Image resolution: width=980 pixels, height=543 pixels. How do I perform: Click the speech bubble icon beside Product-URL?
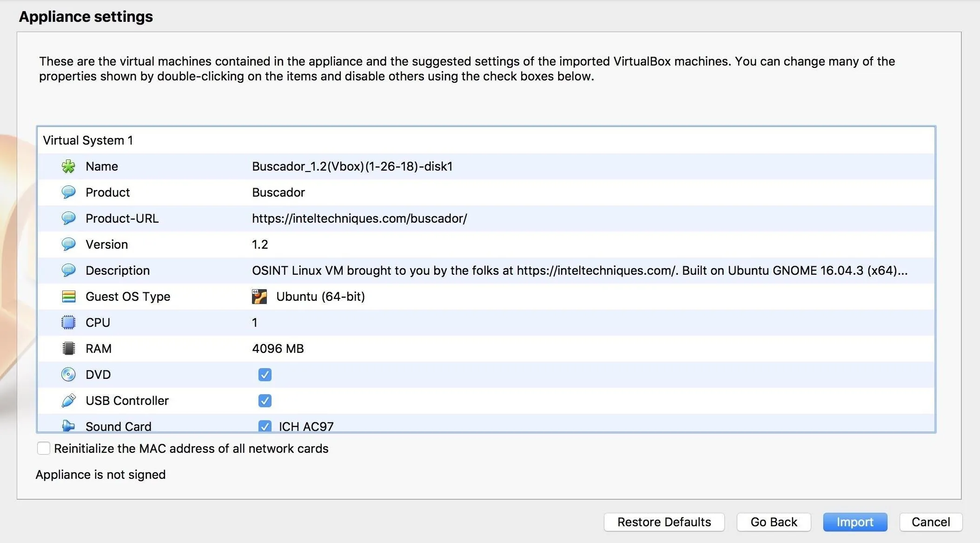[x=68, y=219]
